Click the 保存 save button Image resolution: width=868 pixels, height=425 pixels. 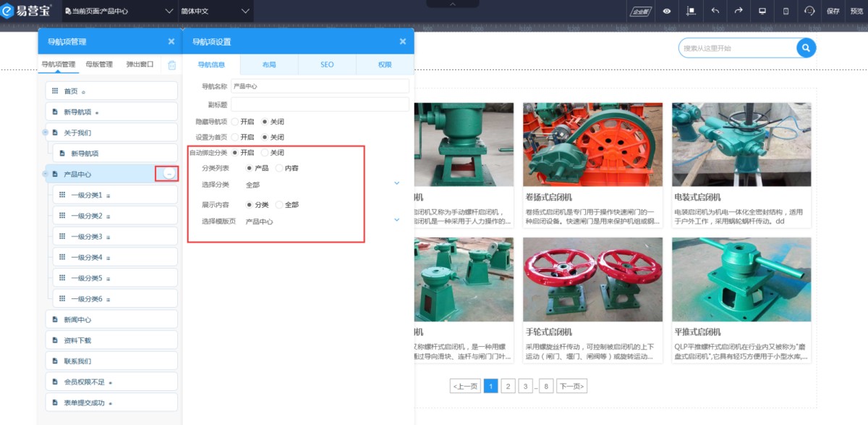tap(833, 11)
